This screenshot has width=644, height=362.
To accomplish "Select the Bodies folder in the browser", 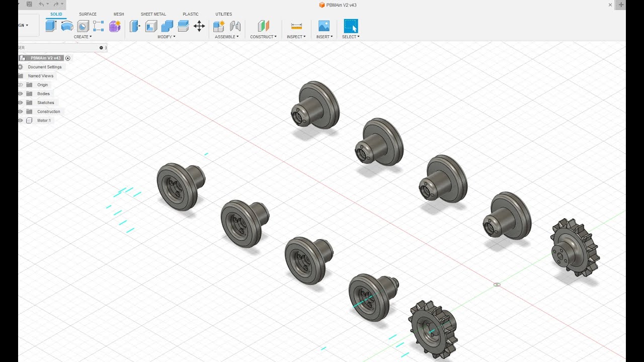I will [x=44, y=94].
